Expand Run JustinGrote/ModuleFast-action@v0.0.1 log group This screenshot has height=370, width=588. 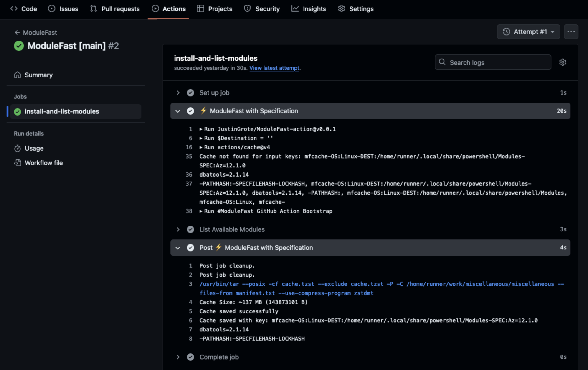point(267,129)
